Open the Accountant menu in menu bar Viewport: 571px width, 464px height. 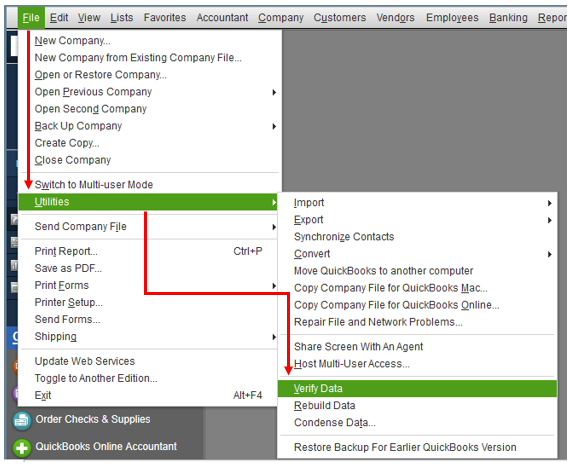(222, 17)
